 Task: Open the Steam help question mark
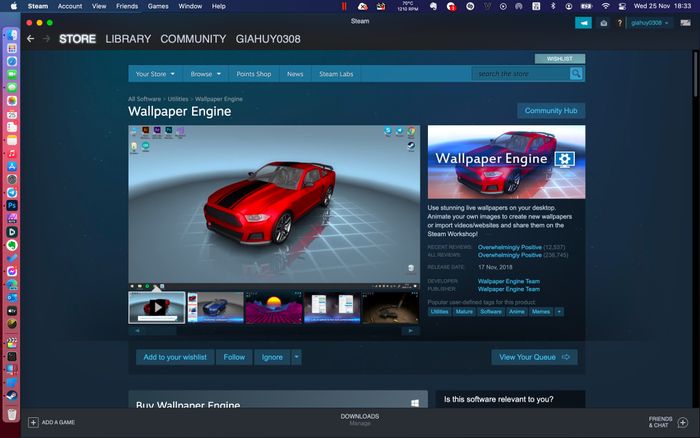(620, 23)
